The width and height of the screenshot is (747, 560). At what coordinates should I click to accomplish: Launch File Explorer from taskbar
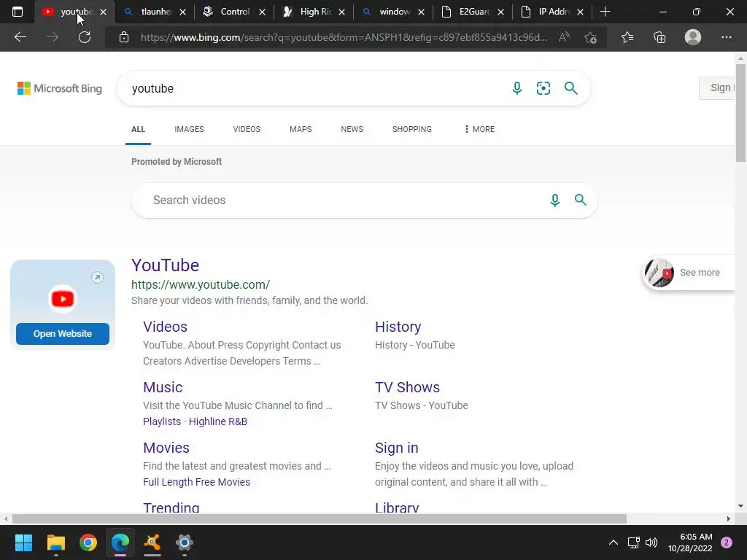click(x=55, y=542)
